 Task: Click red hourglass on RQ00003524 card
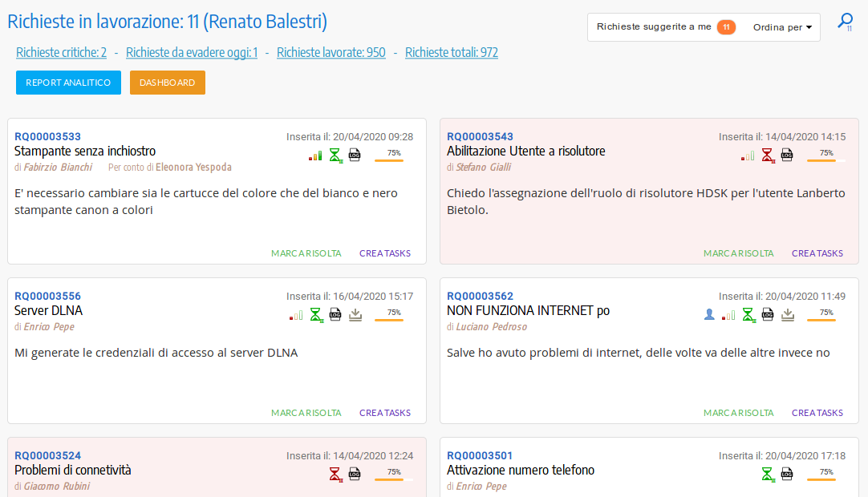pyautogui.click(x=335, y=474)
